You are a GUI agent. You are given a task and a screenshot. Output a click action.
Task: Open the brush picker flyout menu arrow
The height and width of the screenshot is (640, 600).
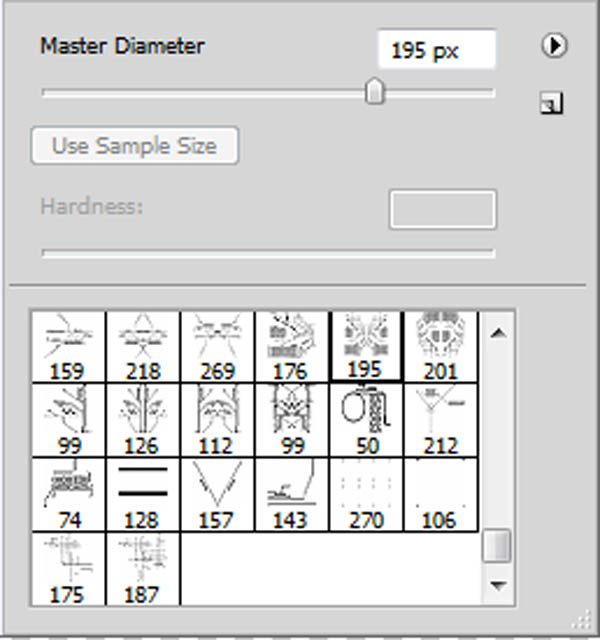tap(553, 46)
